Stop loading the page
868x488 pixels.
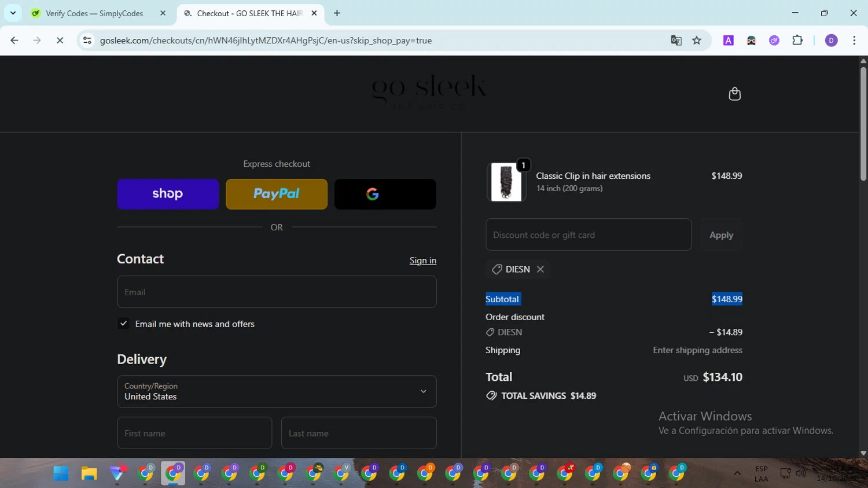pos(60,41)
